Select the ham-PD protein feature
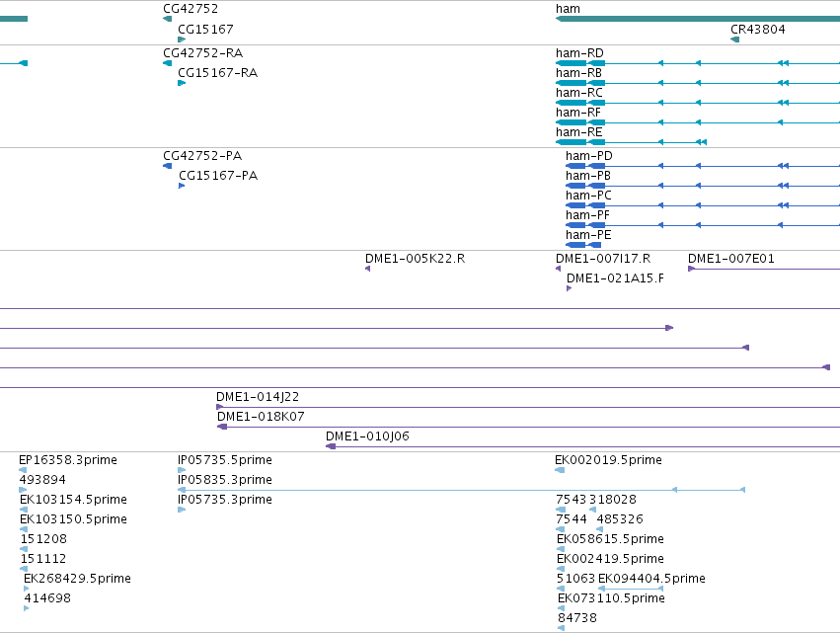Viewport: 840px width, 633px height. pos(585,166)
